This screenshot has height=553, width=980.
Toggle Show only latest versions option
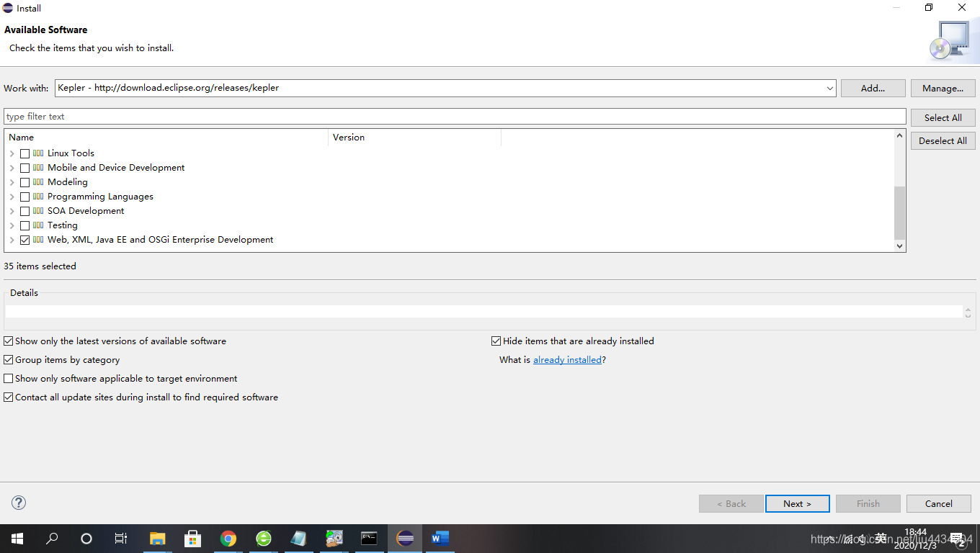(9, 341)
